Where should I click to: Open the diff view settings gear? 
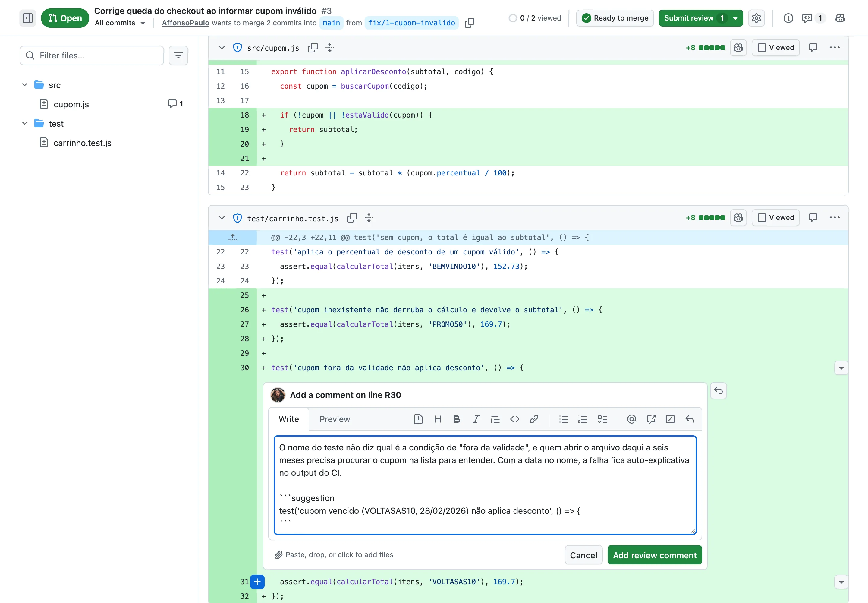756,18
